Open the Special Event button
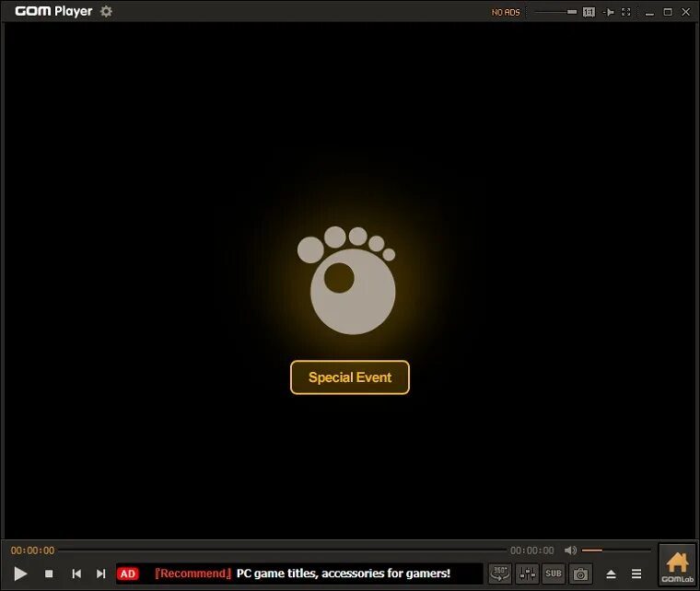Viewport: 700px width, 591px height. coord(350,377)
